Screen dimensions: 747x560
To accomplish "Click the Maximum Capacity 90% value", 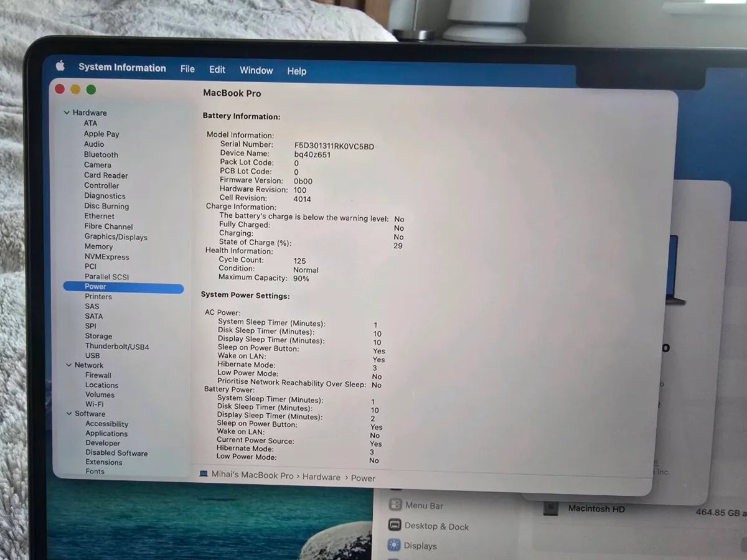I will (x=301, y=279).
